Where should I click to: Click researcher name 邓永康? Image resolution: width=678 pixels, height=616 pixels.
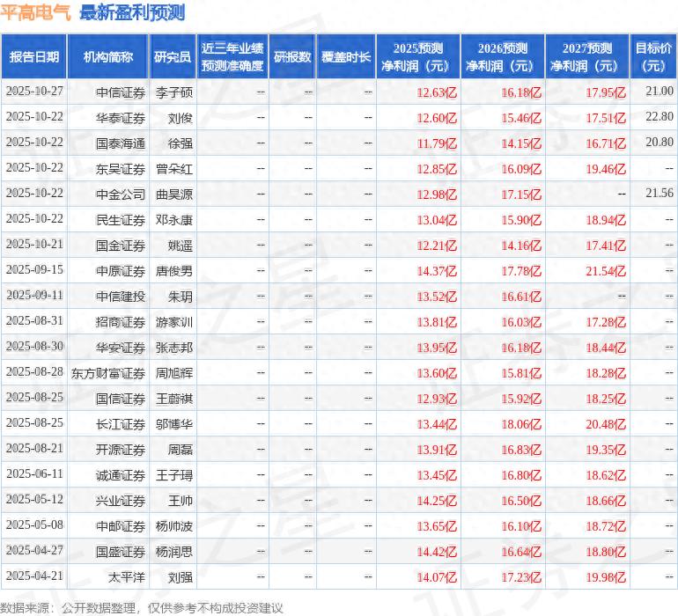[174, 220]
